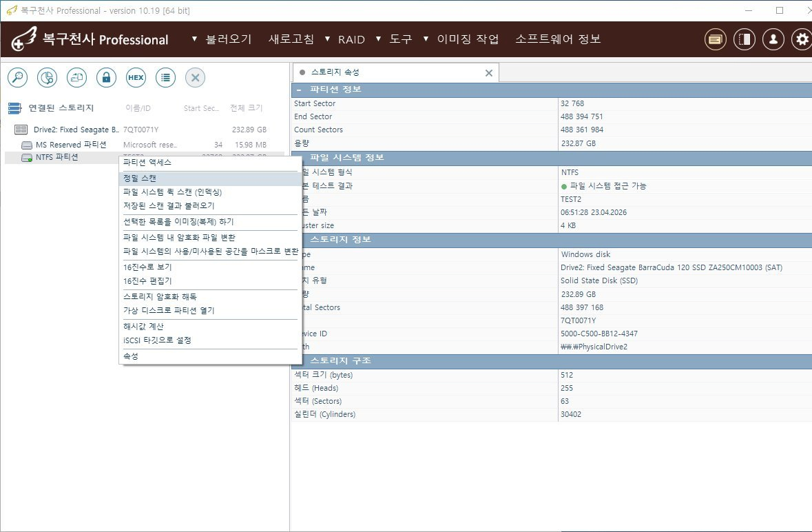Open the log panel icon in header

tap(715, 39)
